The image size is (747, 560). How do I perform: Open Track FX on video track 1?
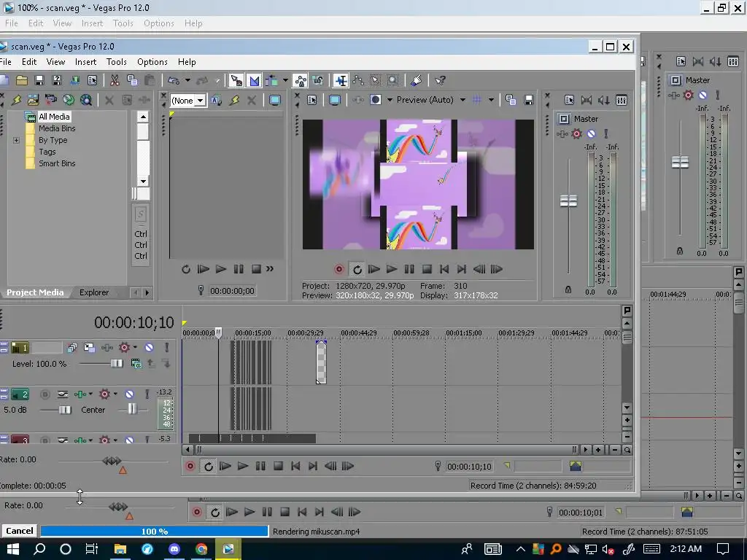point(107,348)
